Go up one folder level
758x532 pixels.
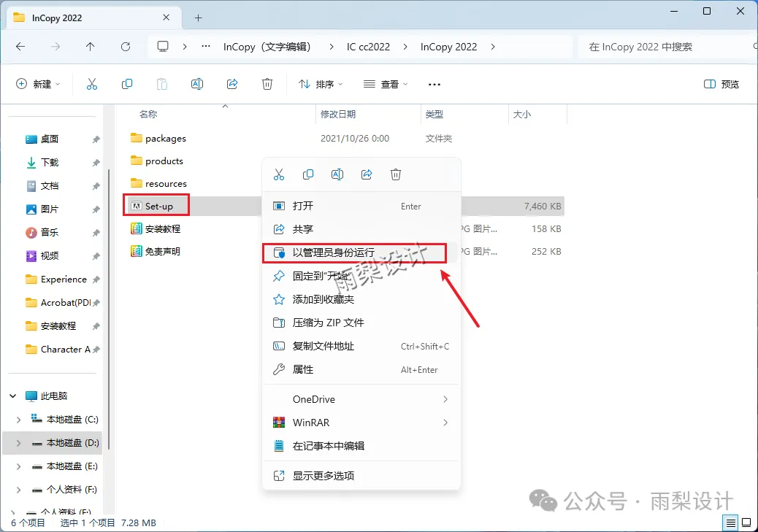click(91, 47)
